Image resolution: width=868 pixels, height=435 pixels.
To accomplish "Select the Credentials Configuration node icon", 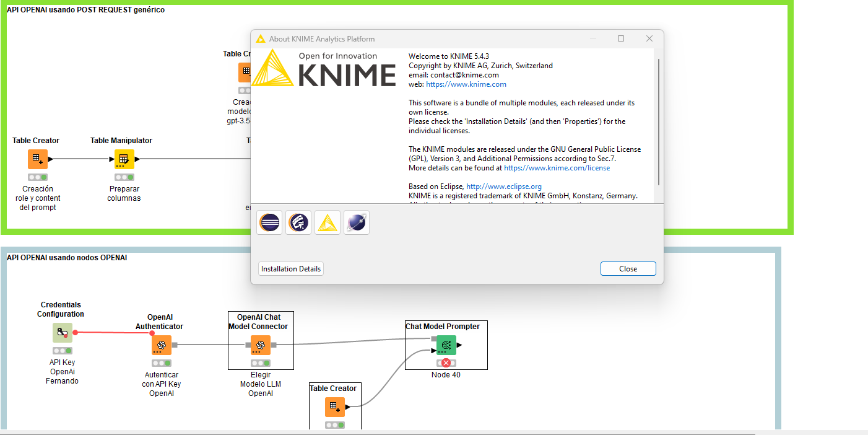I will (x=62, y=333).
